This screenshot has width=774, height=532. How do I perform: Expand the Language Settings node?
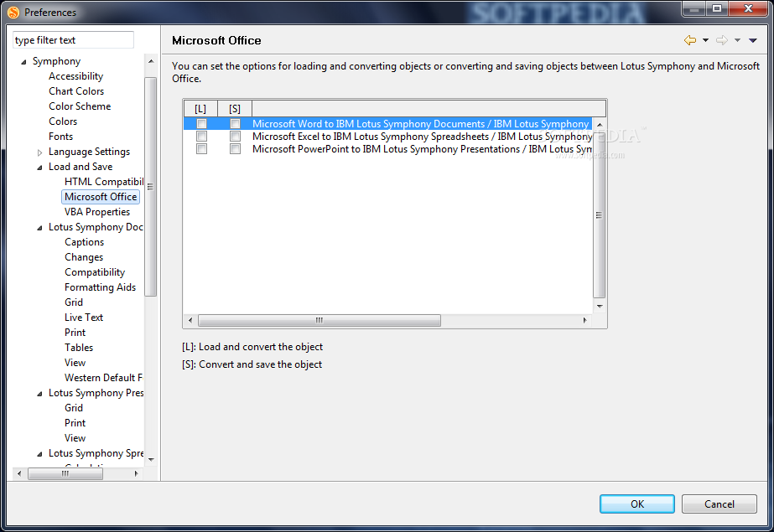click(x=40, y=152)
